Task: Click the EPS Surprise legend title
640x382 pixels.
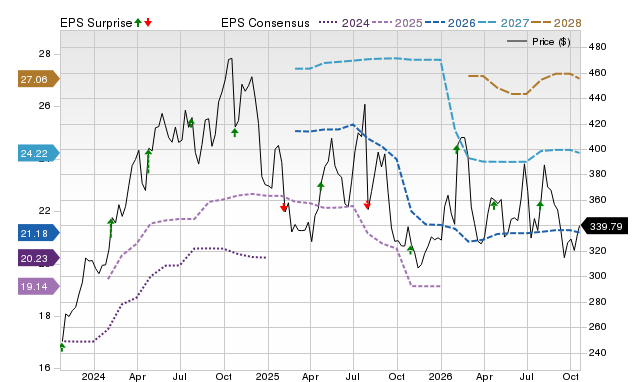Action: tap(96, 23)
